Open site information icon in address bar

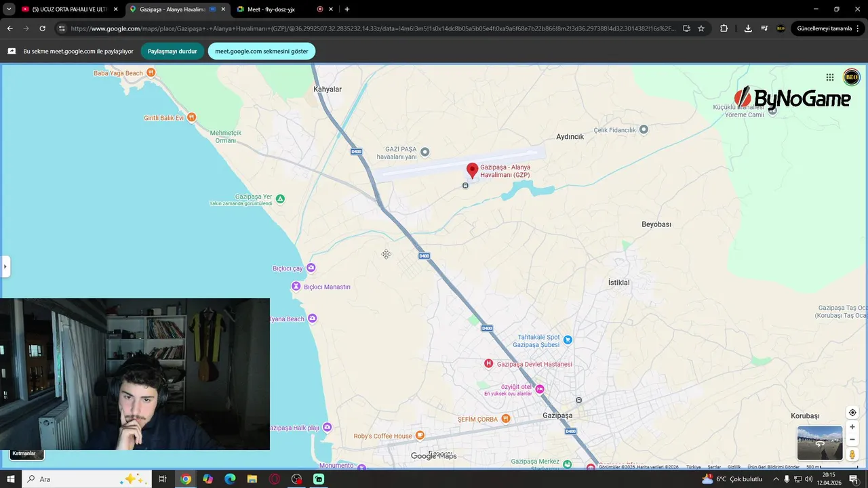click(62, 28)
